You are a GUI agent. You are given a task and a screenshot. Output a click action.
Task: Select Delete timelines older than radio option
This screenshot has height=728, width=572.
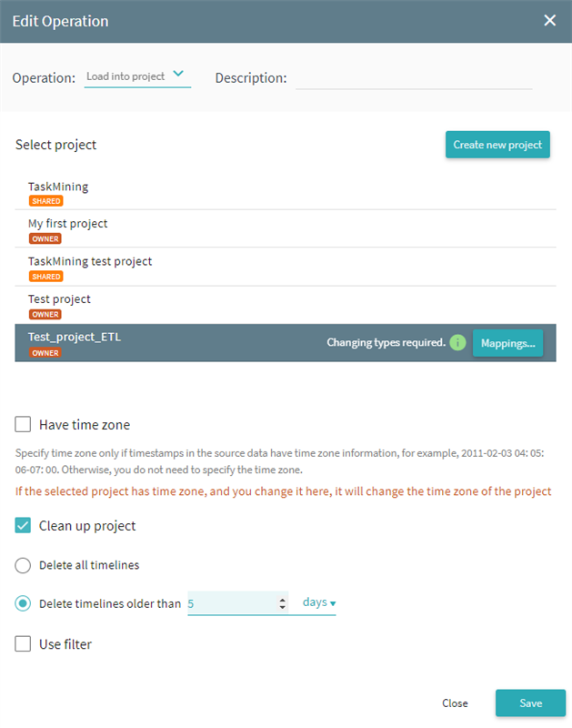[x=23, y=603]
